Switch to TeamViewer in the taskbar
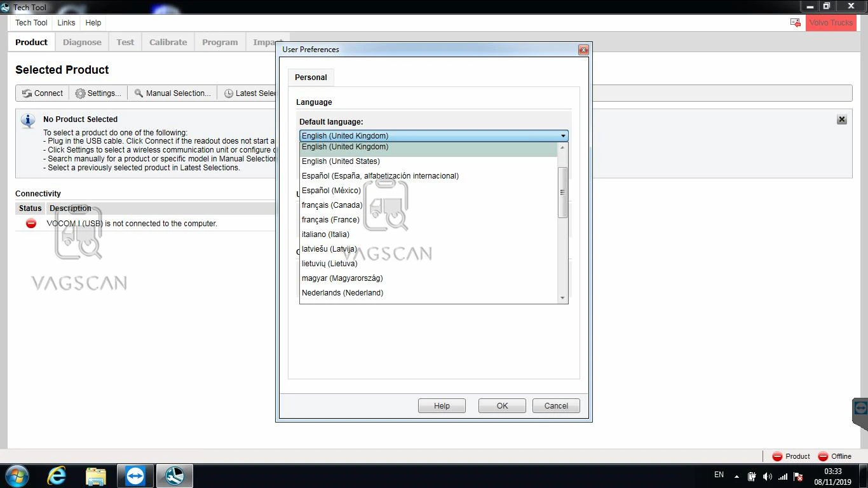Image resolution: width=868 pixels, height=488 pixels. [135, 475]
